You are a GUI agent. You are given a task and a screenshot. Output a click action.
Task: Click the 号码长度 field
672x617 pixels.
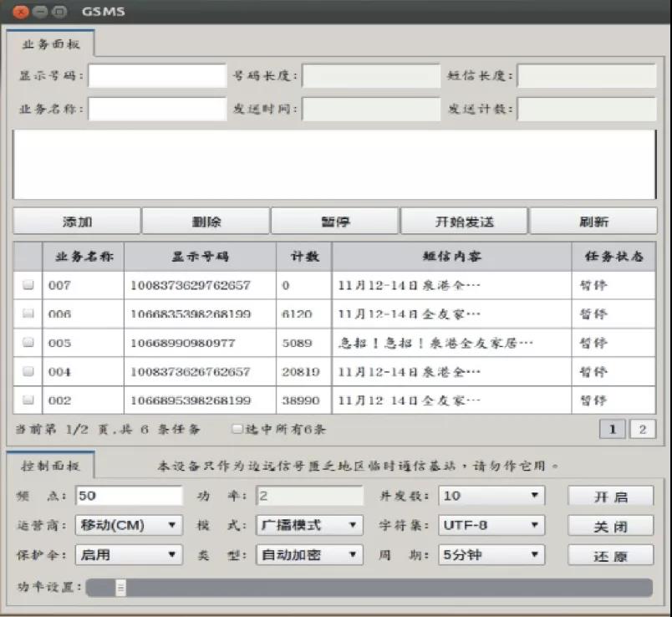371,76
